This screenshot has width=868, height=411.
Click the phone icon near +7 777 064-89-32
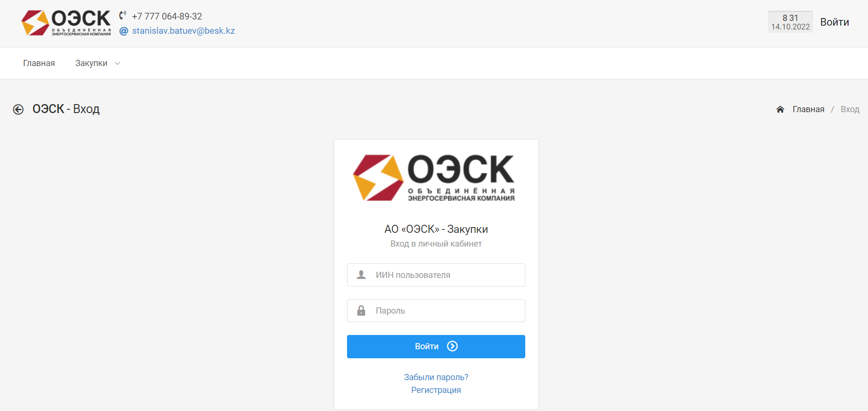click(x=123, y=15)
